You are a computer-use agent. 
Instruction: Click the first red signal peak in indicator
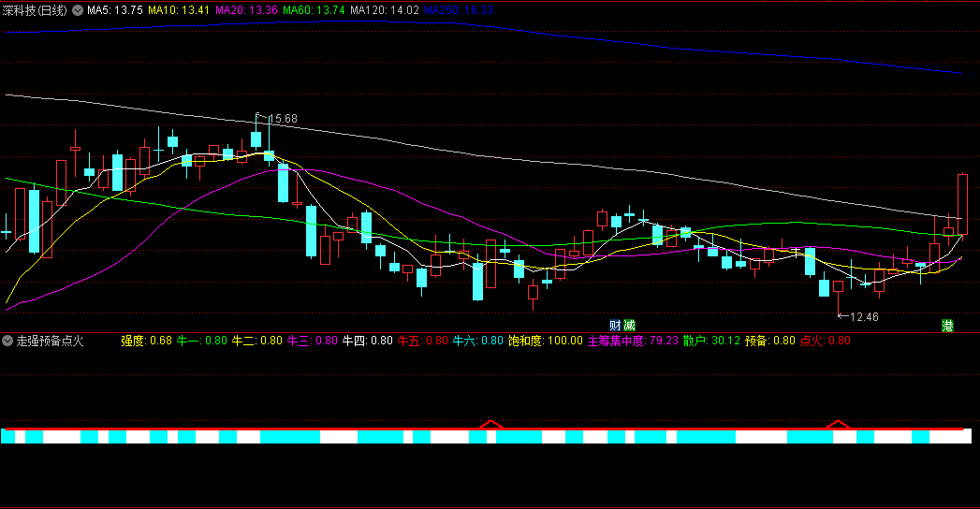[x=491, y=424]
